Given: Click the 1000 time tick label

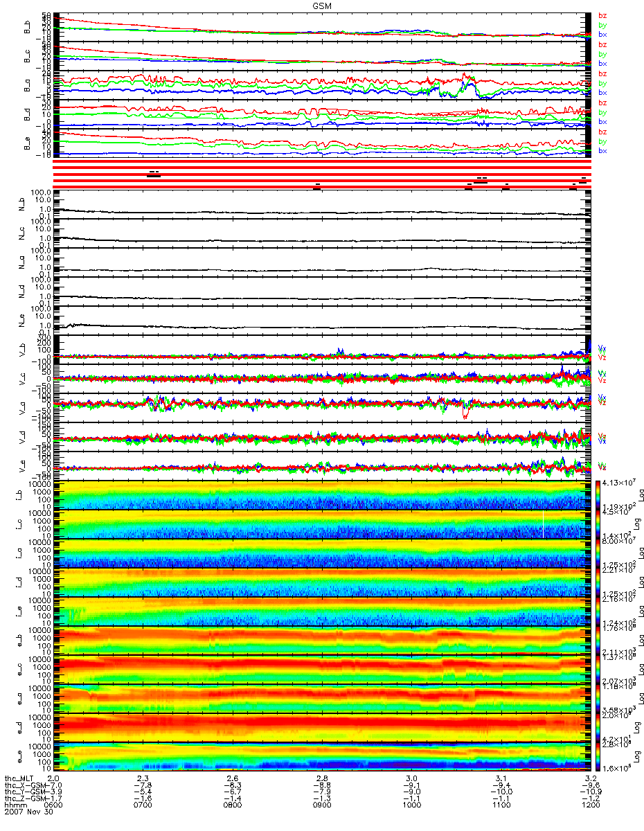Looking at the screenshot, I should point(411,805).
